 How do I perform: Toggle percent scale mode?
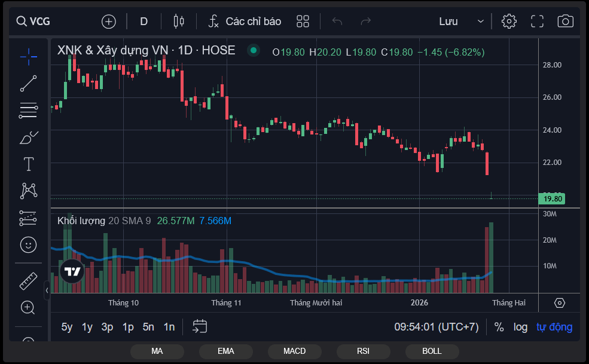[x=499, y=327]
